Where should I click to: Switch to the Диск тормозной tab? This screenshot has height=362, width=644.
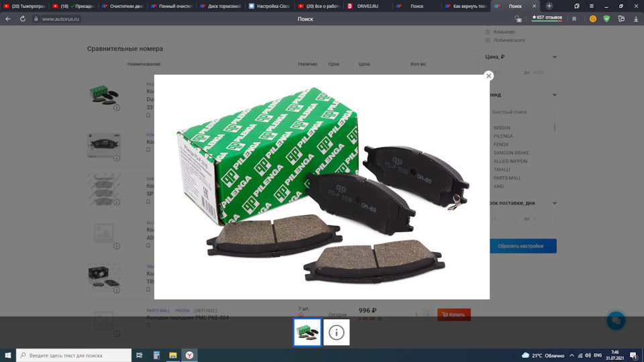[x=221, y=6]
